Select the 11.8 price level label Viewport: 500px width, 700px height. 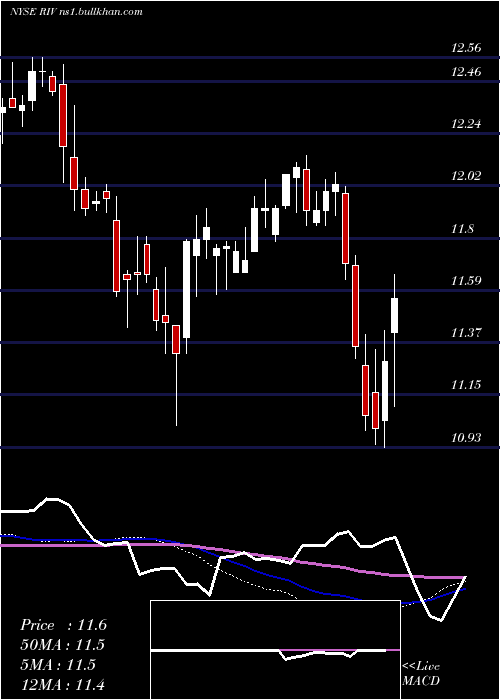462,229
